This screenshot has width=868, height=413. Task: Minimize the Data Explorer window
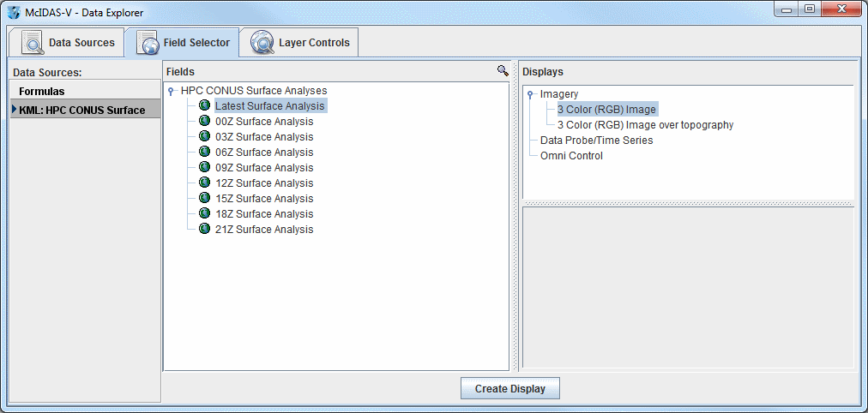point(786,9)
